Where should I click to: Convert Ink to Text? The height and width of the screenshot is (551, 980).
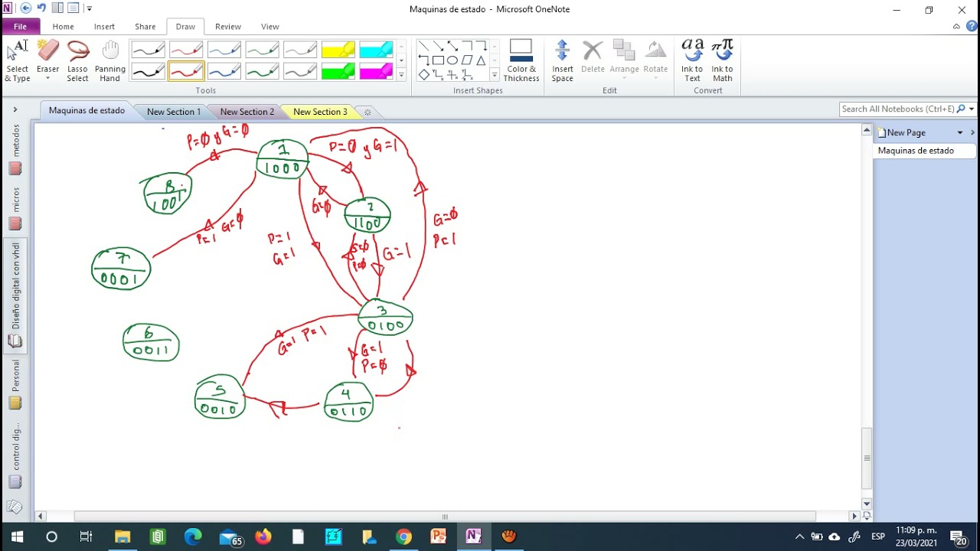[x=692, y=61]
